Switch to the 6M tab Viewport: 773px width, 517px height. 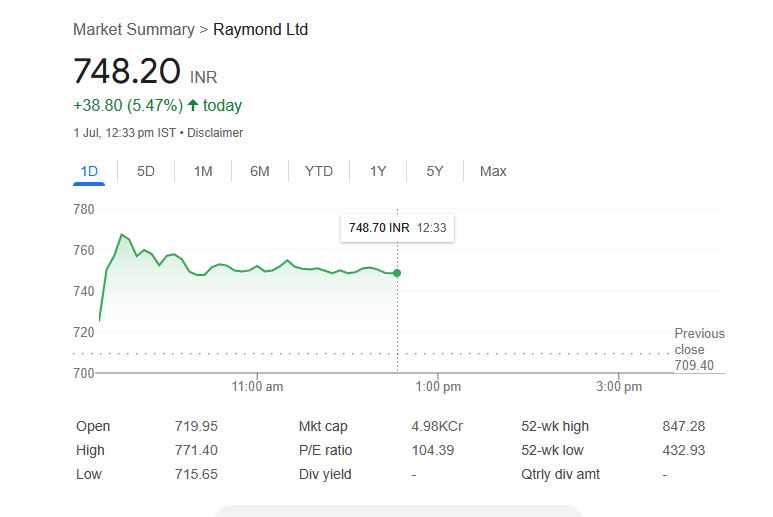(x=260, y=171)
